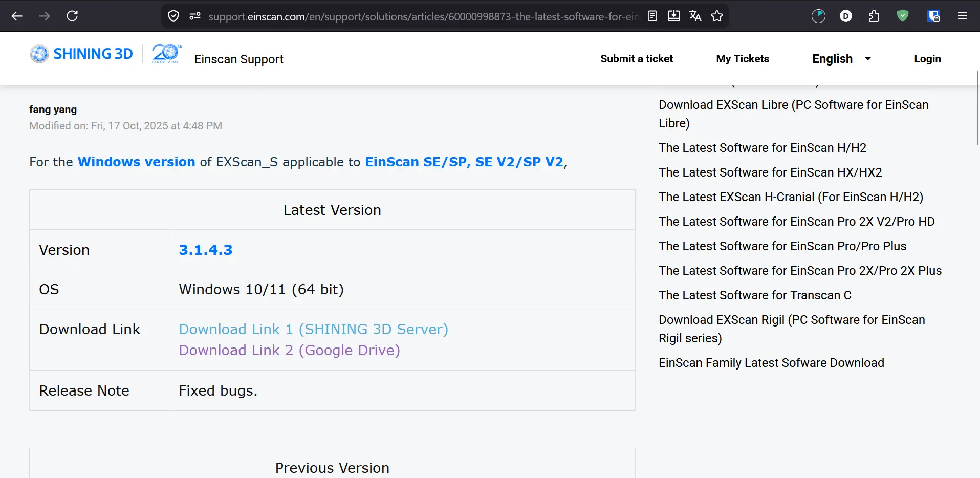Click the Latest Version table header
The width and height of the screenshot is (980, 478).
pos(332,210)
